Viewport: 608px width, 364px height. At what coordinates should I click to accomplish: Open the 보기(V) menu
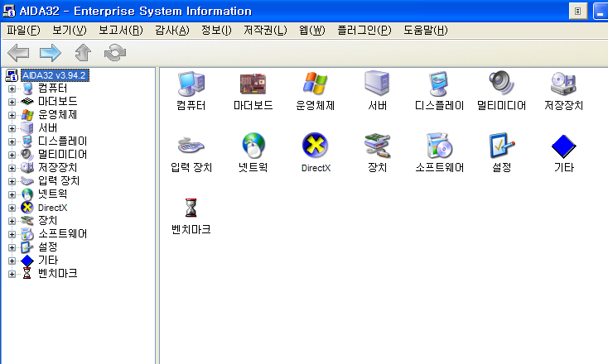click(70, 31)
